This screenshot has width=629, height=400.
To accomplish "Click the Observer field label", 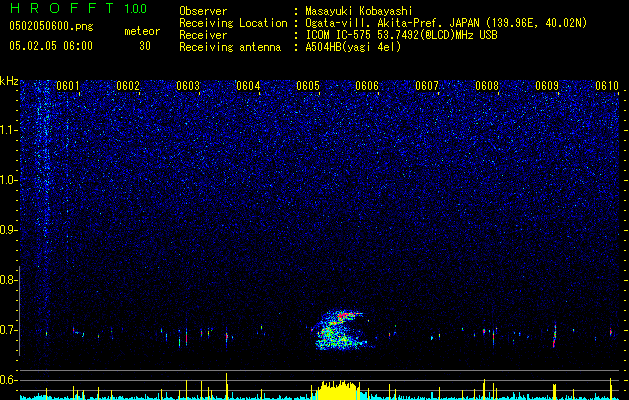I will click(x=203, y=11).
